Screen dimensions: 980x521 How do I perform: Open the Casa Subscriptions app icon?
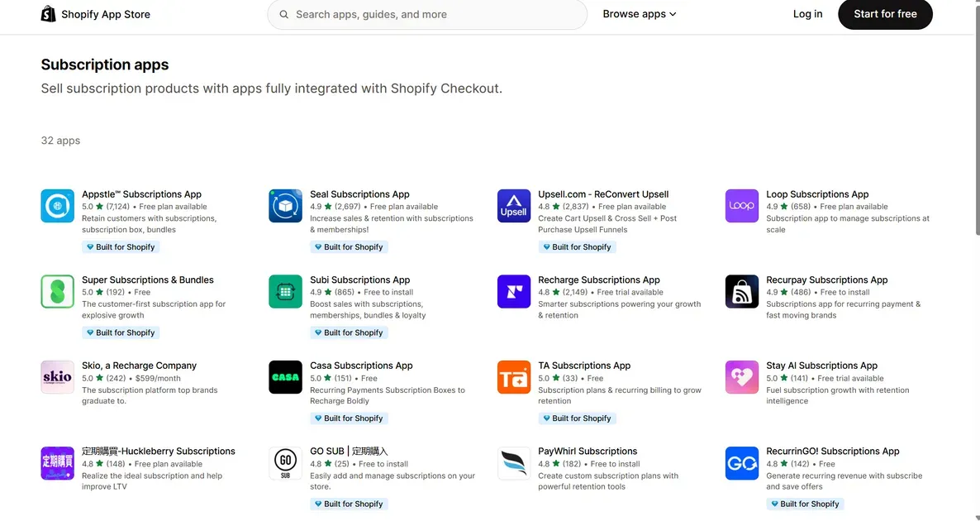(x=286, y=377)
